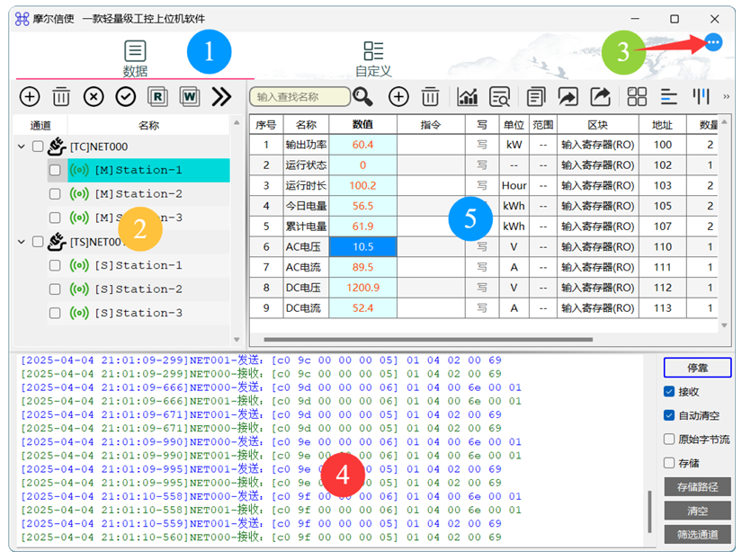Select the 数据 tab

[x=135, y=59]
